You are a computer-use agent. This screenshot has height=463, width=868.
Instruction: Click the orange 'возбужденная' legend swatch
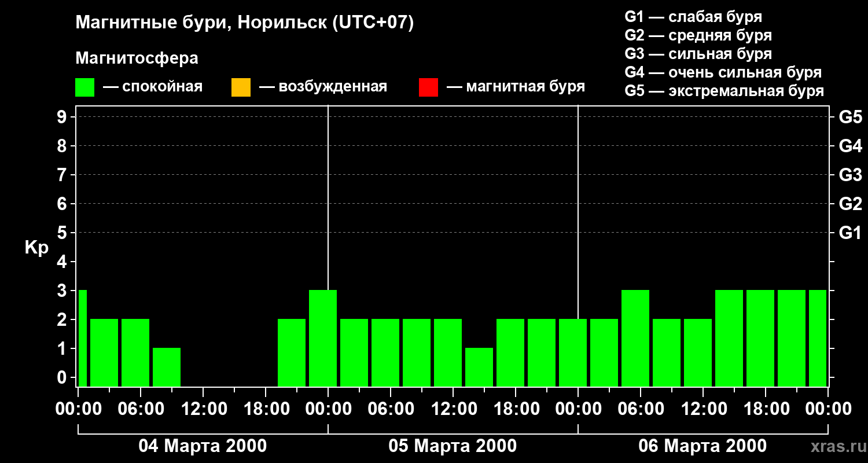pyautogui.click(x=241, y=87)
